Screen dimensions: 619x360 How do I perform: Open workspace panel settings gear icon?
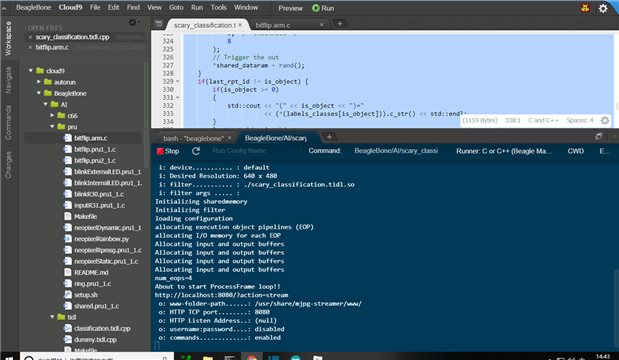133,22
